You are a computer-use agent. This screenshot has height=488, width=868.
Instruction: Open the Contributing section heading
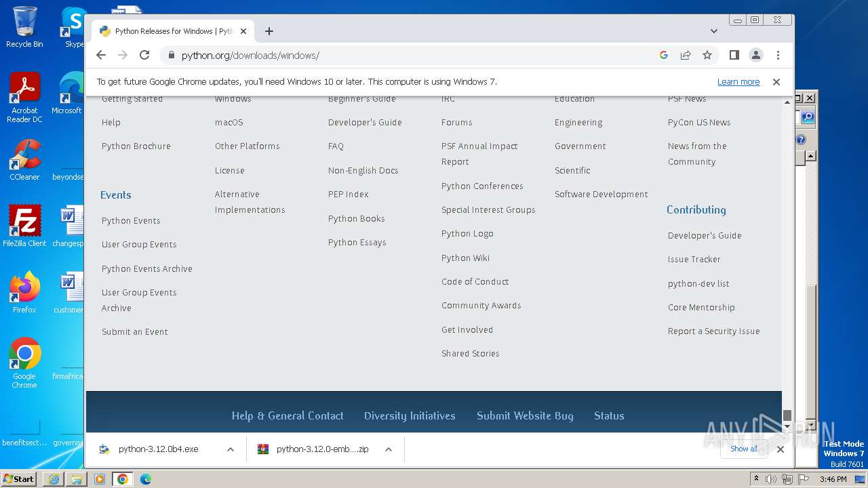tap(696, 209)
